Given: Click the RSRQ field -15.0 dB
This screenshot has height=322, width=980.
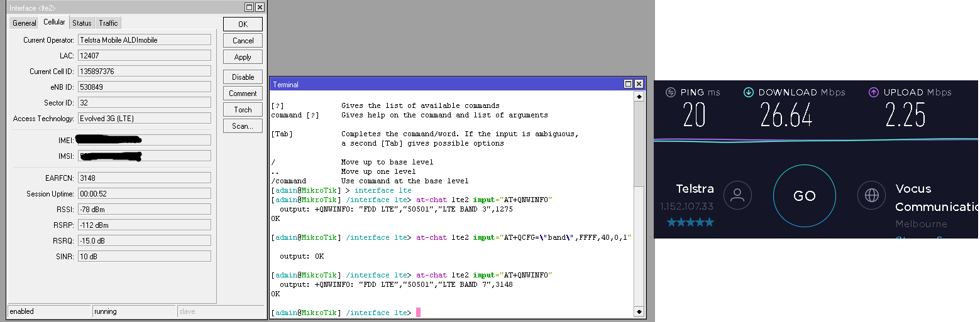Looking at the screenshot, I should pos(145,240).
